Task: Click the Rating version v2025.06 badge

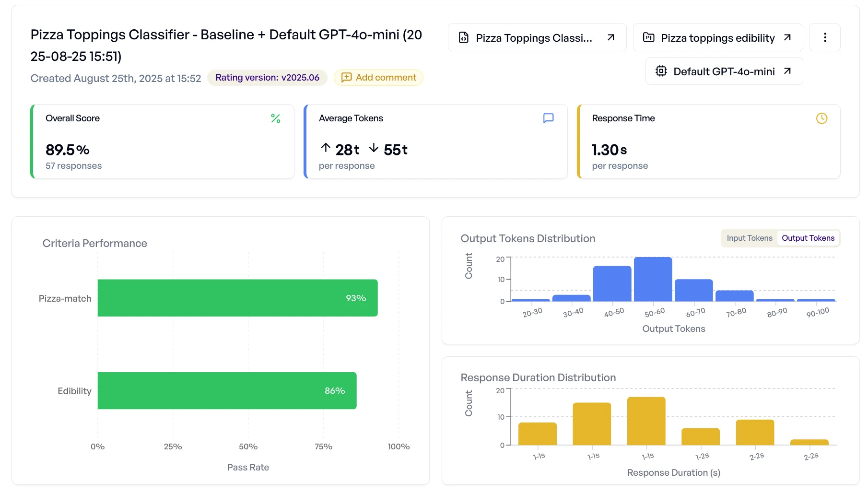Action: [267, 78]
